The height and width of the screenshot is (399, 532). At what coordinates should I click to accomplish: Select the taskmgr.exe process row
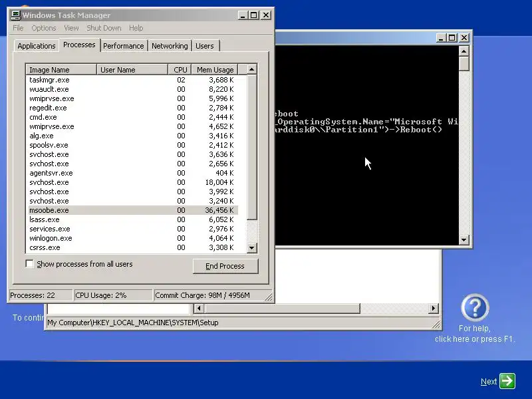[133, 80]
